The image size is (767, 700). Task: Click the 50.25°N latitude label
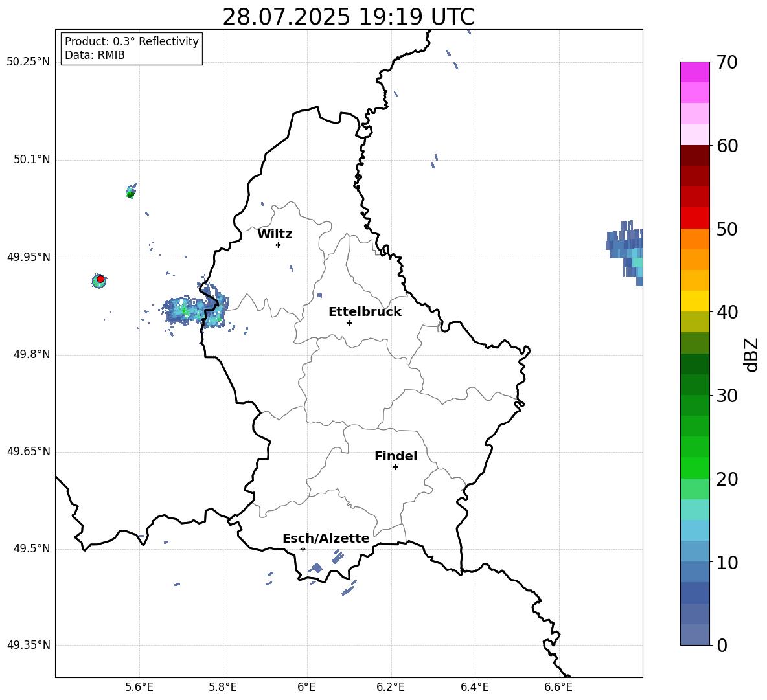29,62
